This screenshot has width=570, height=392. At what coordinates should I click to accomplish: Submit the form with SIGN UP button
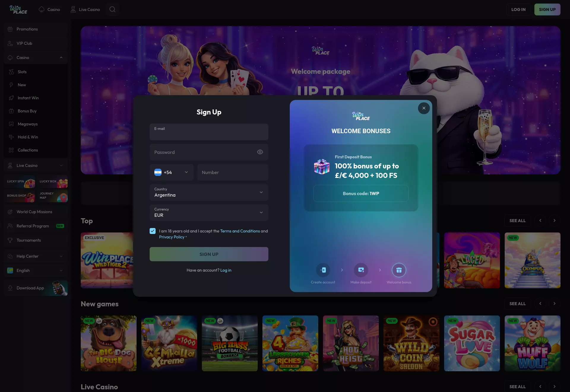coord(209,254)
